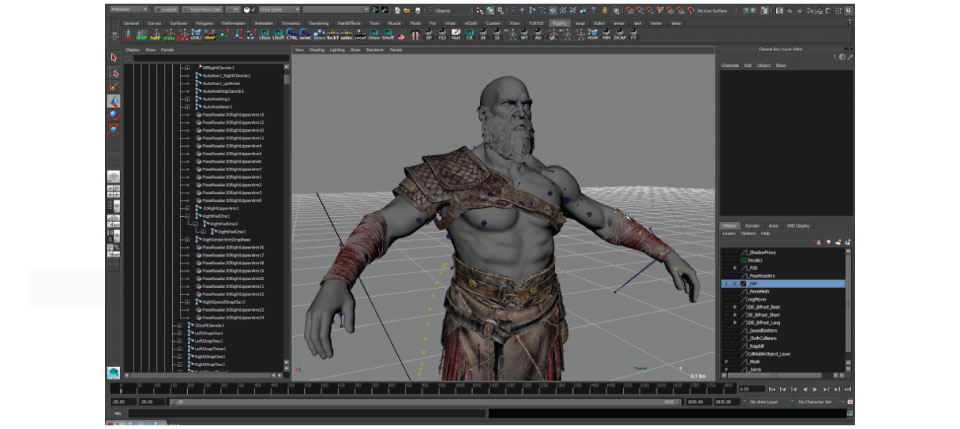Click the SHon shelf icon
This screenshot has width=960, height=429.
tap(374, 35)
